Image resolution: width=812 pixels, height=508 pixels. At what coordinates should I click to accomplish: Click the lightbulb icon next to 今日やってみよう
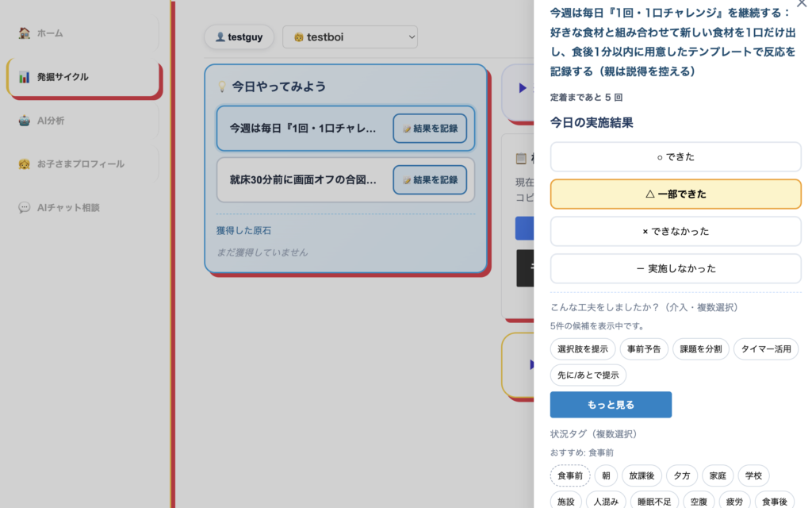click(223, 87)
